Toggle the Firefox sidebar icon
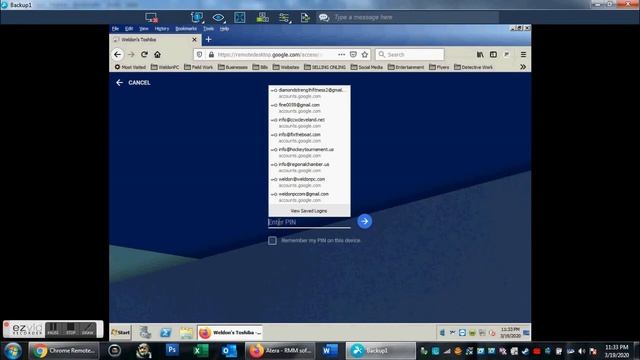 [493, 54]
